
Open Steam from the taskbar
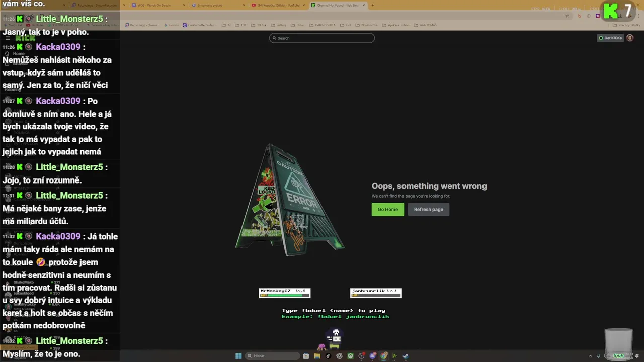pos(406,356)
